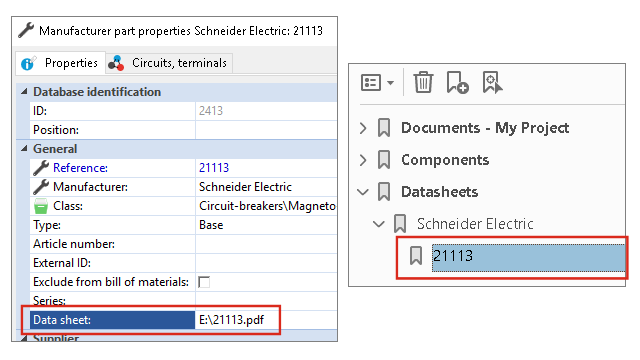The height and width of the screenshot is (360, 640).
Task: Expand the Components bookmark node
Action: pyautogui.click(x=363, y=160)
